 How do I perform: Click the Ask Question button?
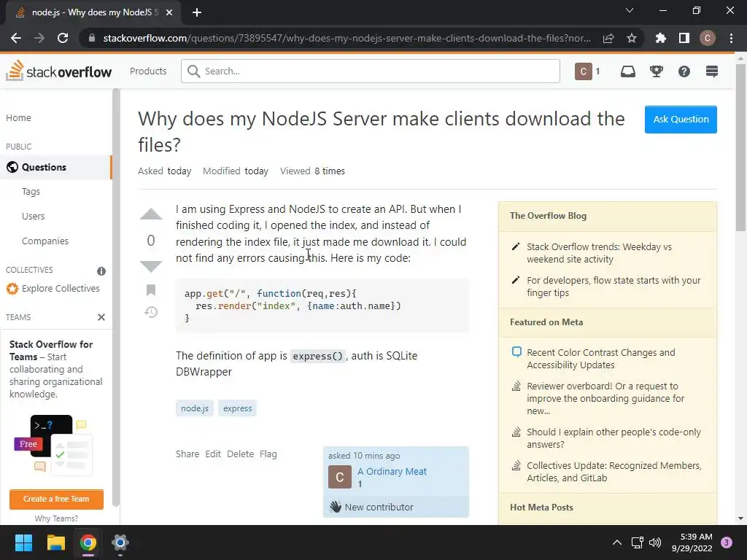681,120
